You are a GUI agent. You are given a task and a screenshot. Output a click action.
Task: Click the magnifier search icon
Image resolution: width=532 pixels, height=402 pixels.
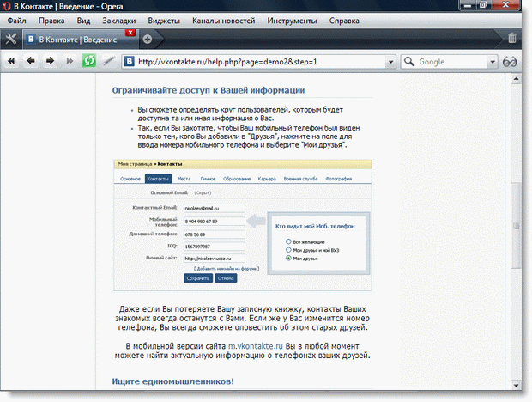[409, 62]
